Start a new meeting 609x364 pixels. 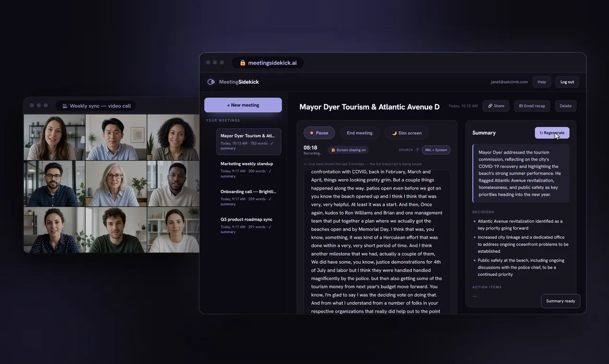pyautogui.click(x=243, y=105)
